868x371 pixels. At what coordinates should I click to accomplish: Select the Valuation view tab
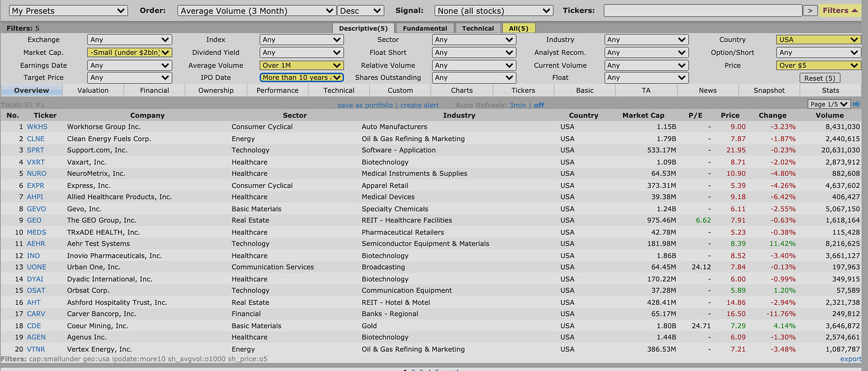[x=93, y=91]
